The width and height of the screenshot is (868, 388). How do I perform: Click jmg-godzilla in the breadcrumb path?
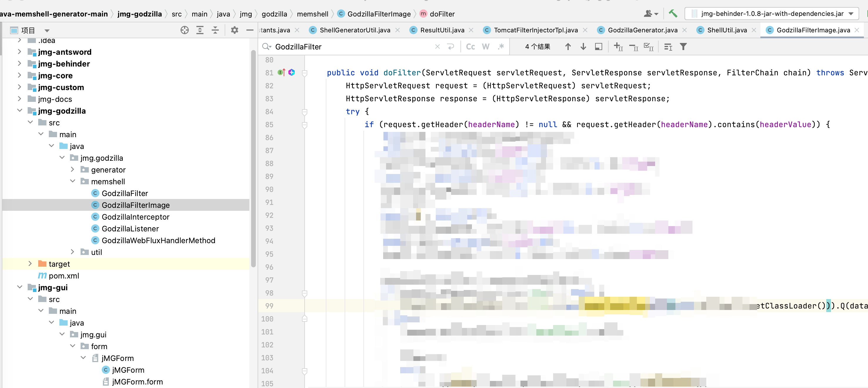point(139,14)
